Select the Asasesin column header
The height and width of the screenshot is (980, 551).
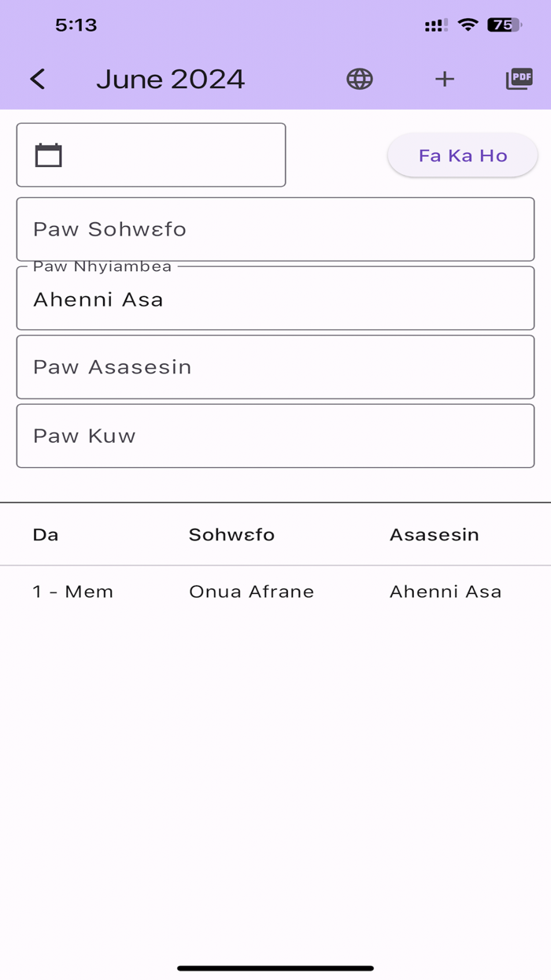pyautogui.click(x=434, y=534)
